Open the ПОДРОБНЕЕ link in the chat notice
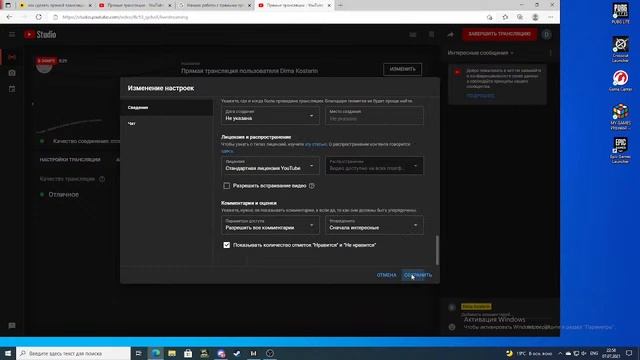 [x=480, y=96]
